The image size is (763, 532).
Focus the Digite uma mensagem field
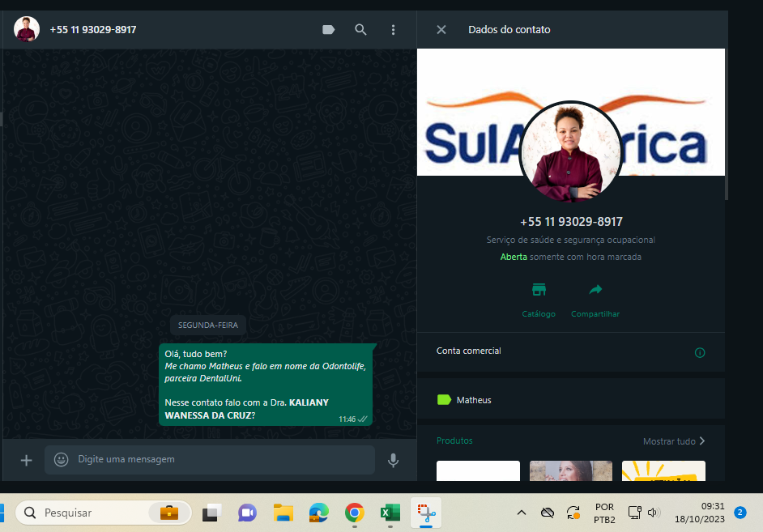coord(210,460)
